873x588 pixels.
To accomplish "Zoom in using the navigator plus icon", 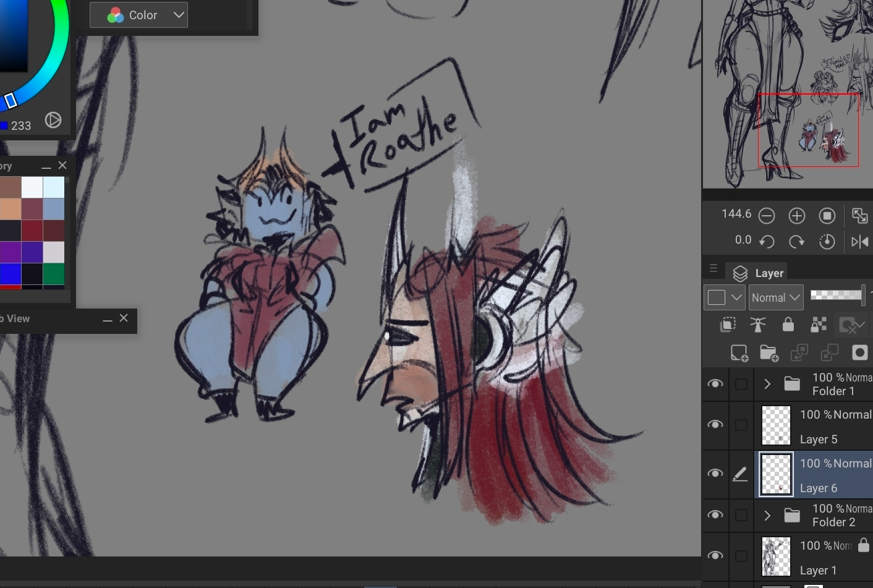I will [797, 216].
